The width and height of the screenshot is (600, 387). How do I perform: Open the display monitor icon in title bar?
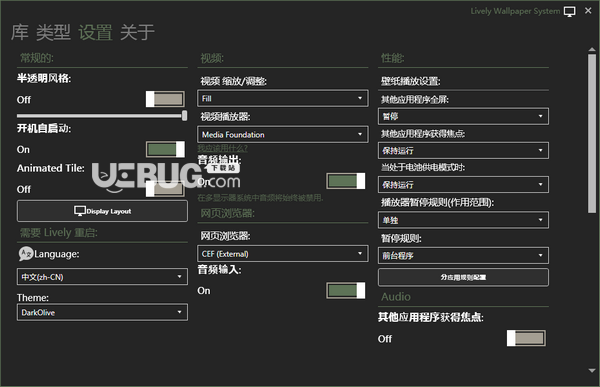click(x=569, y=11)
